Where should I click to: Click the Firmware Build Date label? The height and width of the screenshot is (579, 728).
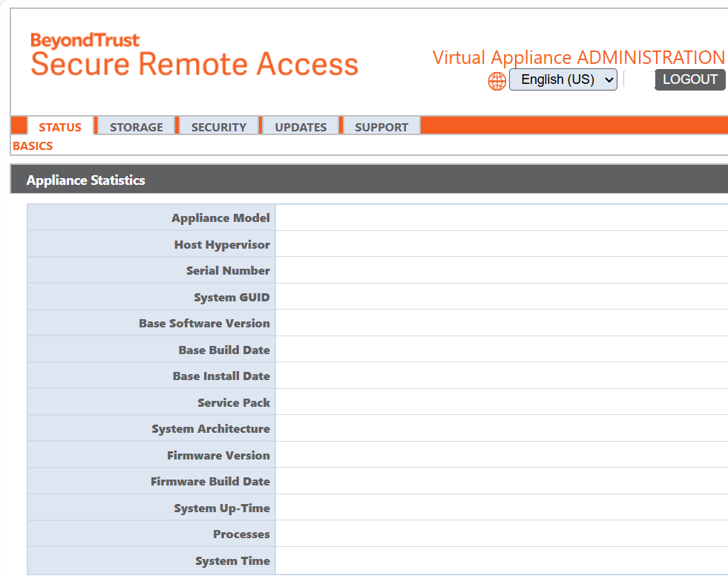pos(210,482)
